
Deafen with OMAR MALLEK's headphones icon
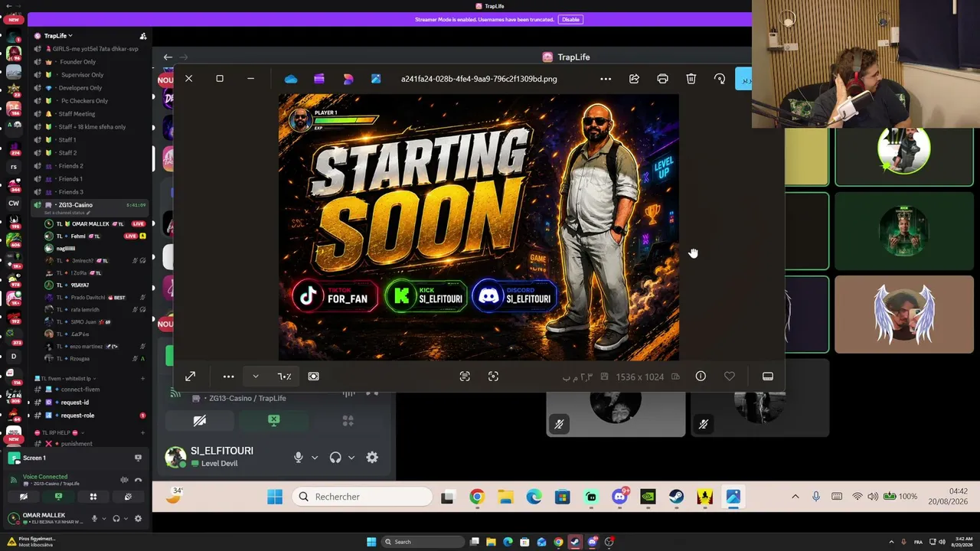tap(116, 518)
